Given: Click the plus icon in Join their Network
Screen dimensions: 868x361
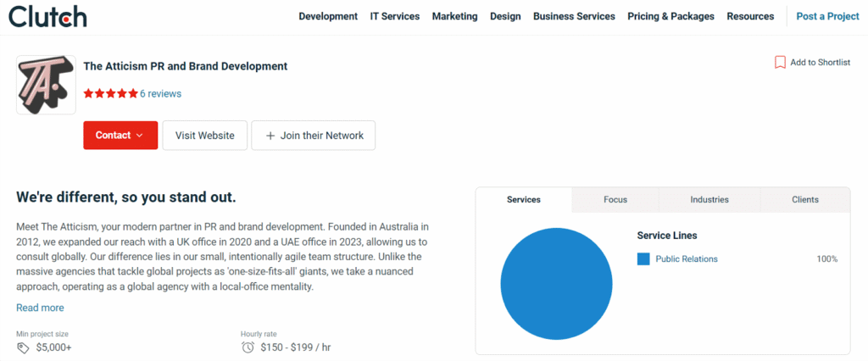Looking at the screenshot, I should [x=270, y=136].
